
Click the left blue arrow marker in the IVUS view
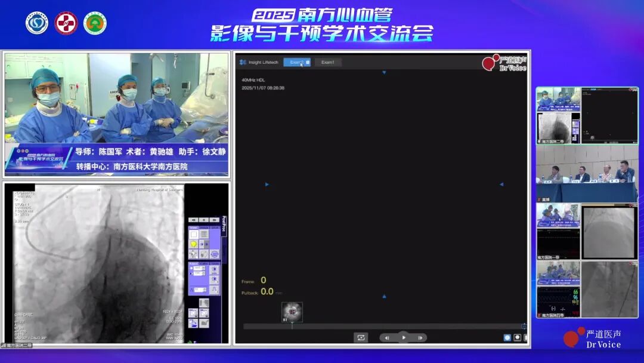[267, 184]
